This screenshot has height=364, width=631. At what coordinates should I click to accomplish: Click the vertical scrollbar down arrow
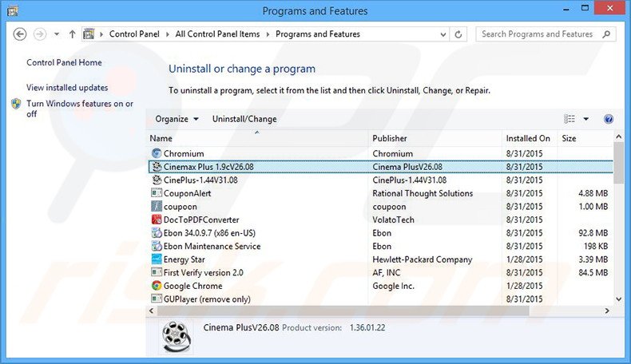coord(618,299)
